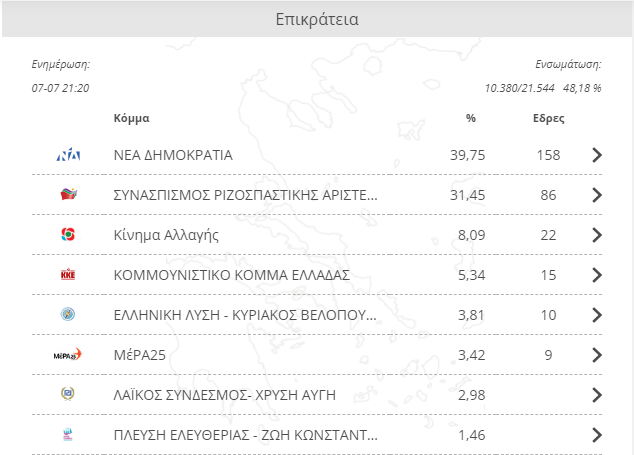Click the 48,18 % integration figure
This screenshot has height=455, width=634.
point(582,88)
